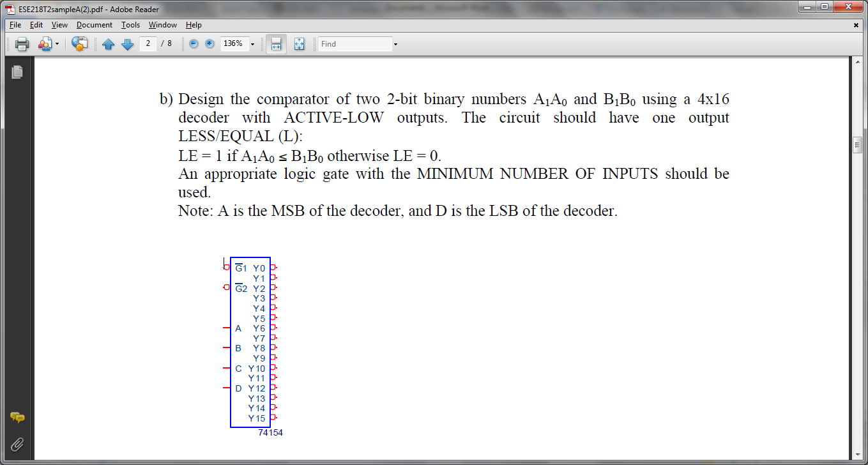Open the Help menu
Viewport: 868px width, 465px height.
tap(194, 25)
